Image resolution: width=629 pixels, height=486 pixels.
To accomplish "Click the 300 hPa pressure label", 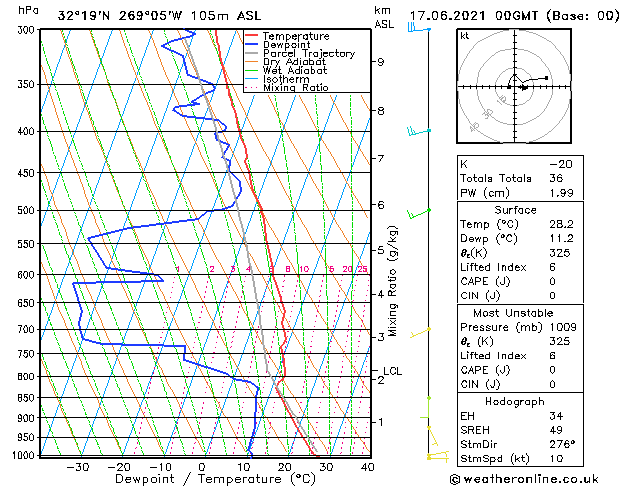I will (28, 30).
